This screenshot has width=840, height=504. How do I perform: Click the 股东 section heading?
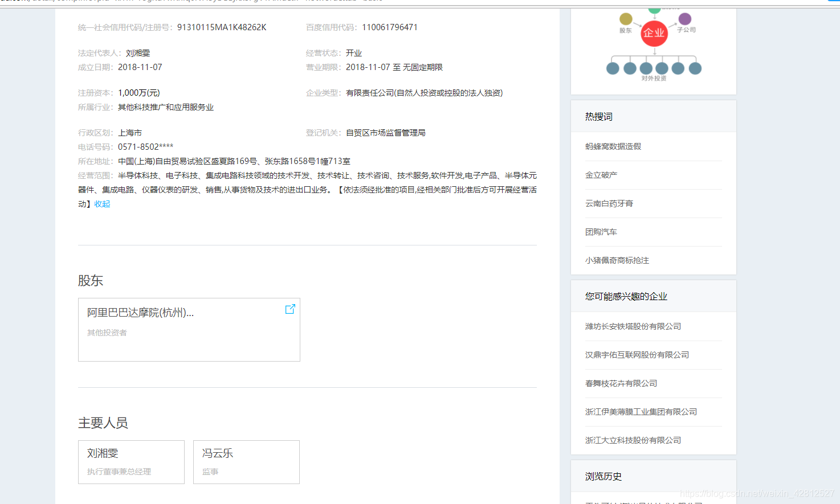click(91, 280)
